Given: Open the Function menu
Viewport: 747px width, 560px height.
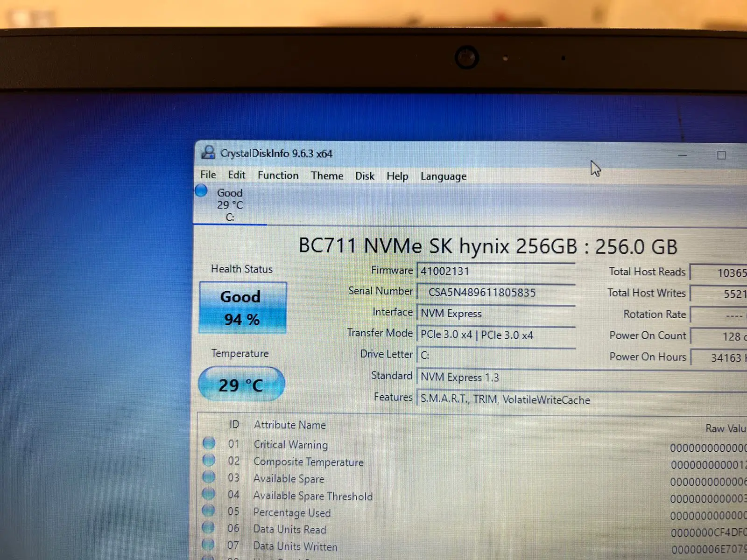Looking at the screenshot, I should click(x=278, y=175).
